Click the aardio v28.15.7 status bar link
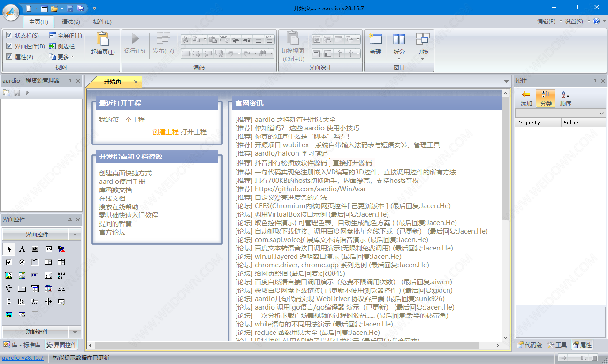Viewport: 608px width, 364px height. (23, 357)
